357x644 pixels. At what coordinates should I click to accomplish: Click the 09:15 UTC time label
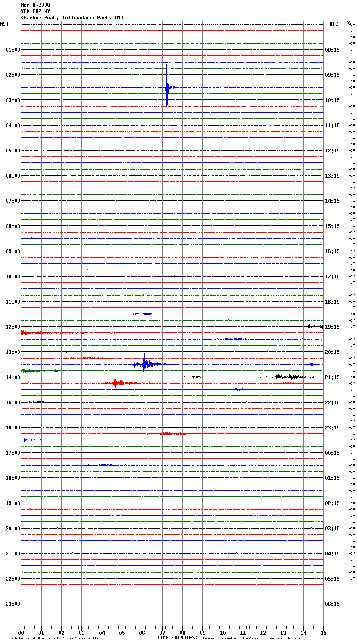tap(332, 75)
